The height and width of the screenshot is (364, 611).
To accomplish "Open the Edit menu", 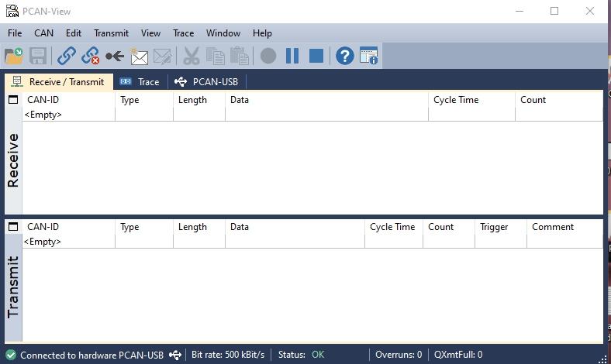I will click(73, 33).
